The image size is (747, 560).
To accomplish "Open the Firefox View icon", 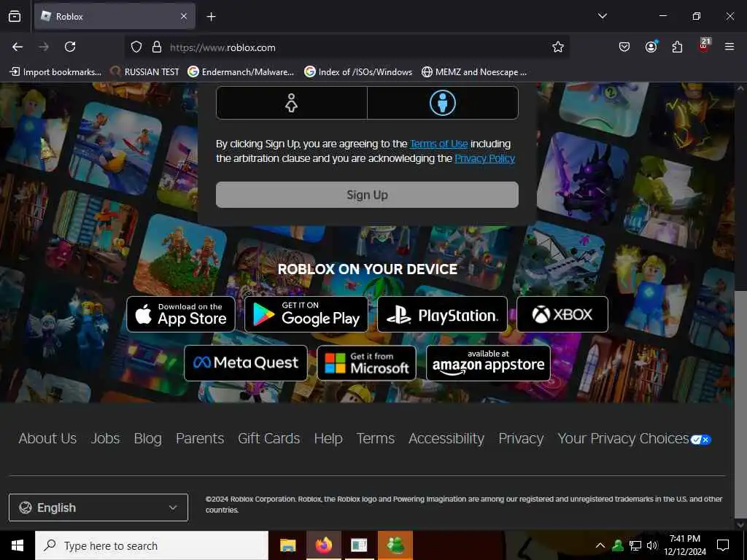I will 15,16.
